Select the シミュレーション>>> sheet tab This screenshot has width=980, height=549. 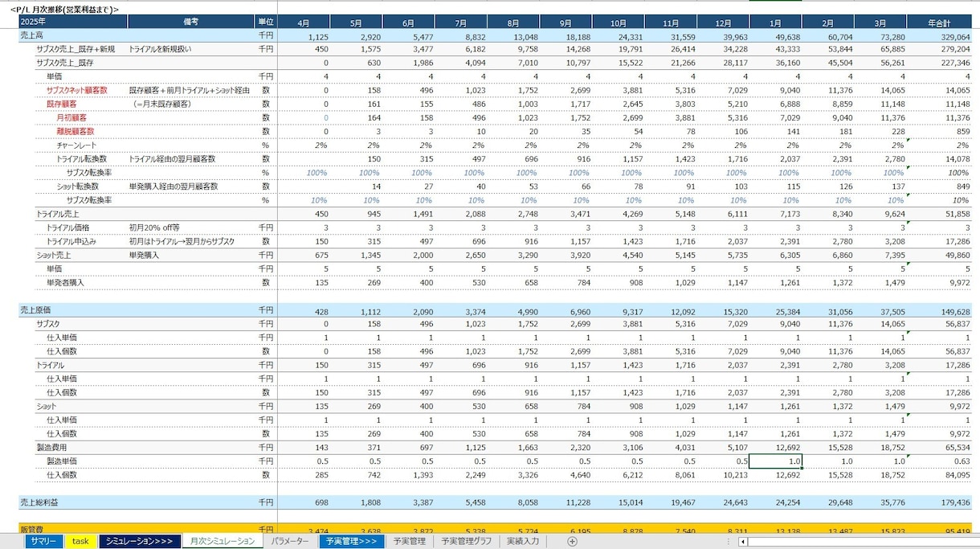[139, 542]
